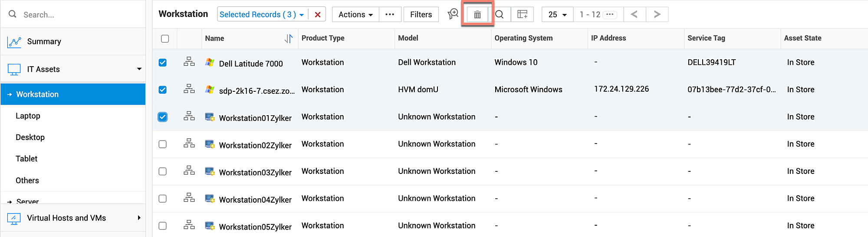Screen dimensions: 868x237
Task: Uncheck the Dell Latitude 7000 checkbox
Action: click(x=163, y=63)
